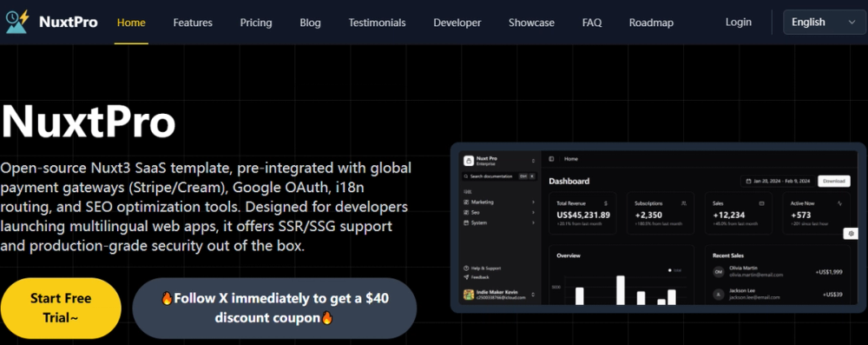Click the Login link
This screenshot has width=868, height=345.
[x=739, y=23]
